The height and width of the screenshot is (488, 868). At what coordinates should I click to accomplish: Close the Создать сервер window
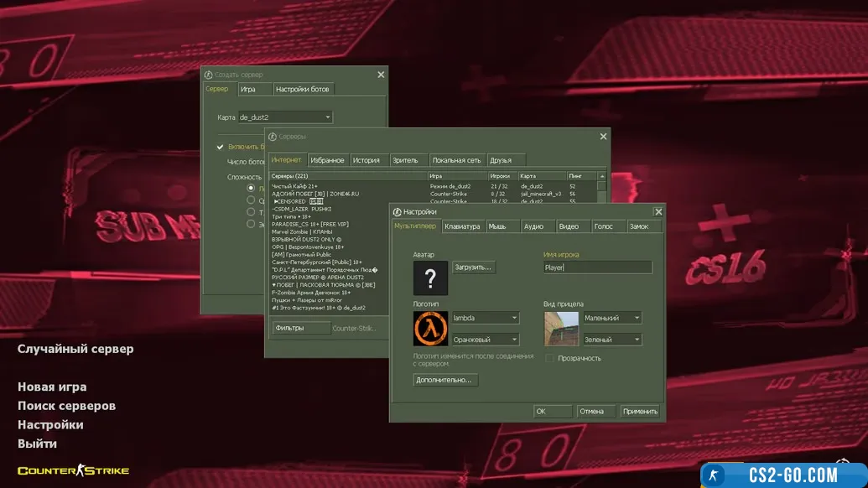pos(381,75)
